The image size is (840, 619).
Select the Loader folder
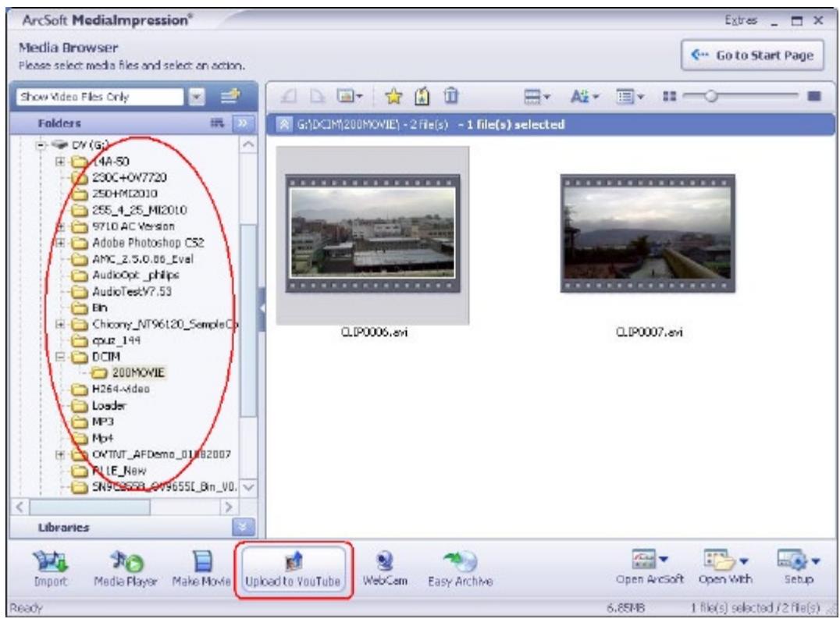coord(99,405)
